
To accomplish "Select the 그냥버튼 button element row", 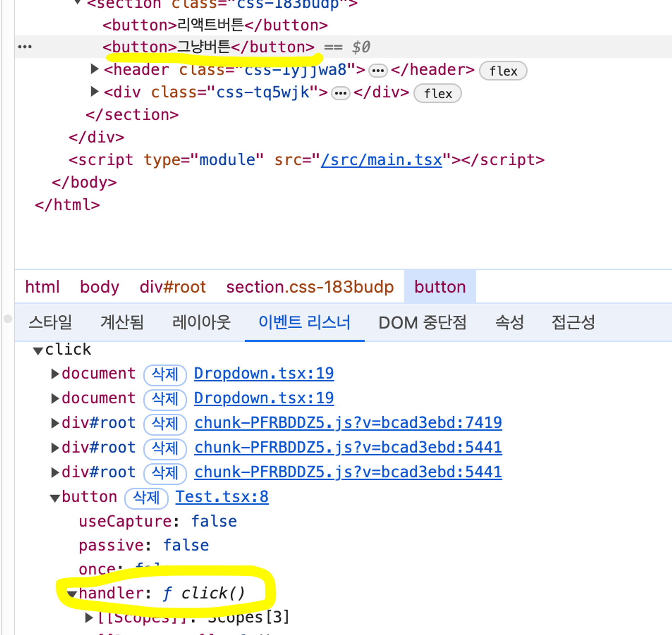I will pyautogui.click(x=343, y=47).
